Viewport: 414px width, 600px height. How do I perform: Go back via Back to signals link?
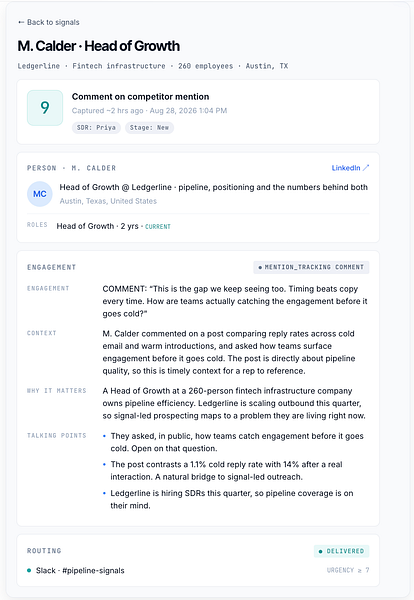pos(49,22)
